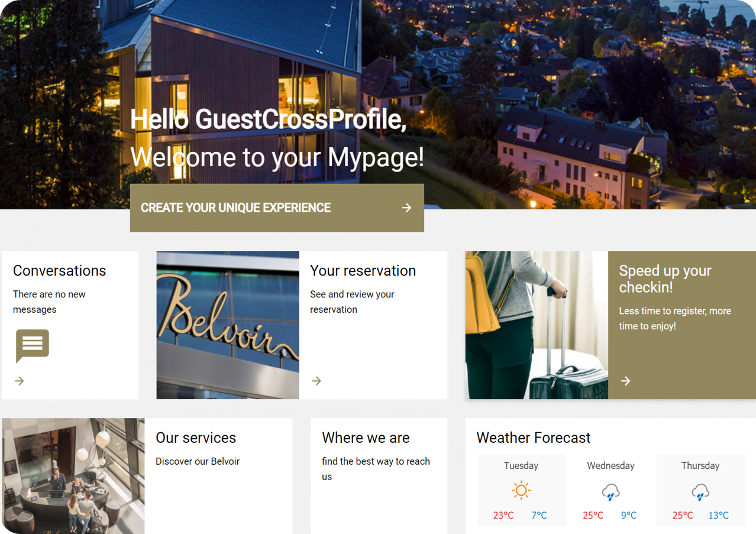Click the Speed up your checkin heading
The height and width of the screenshot is (534, 756).
[665, 279]
